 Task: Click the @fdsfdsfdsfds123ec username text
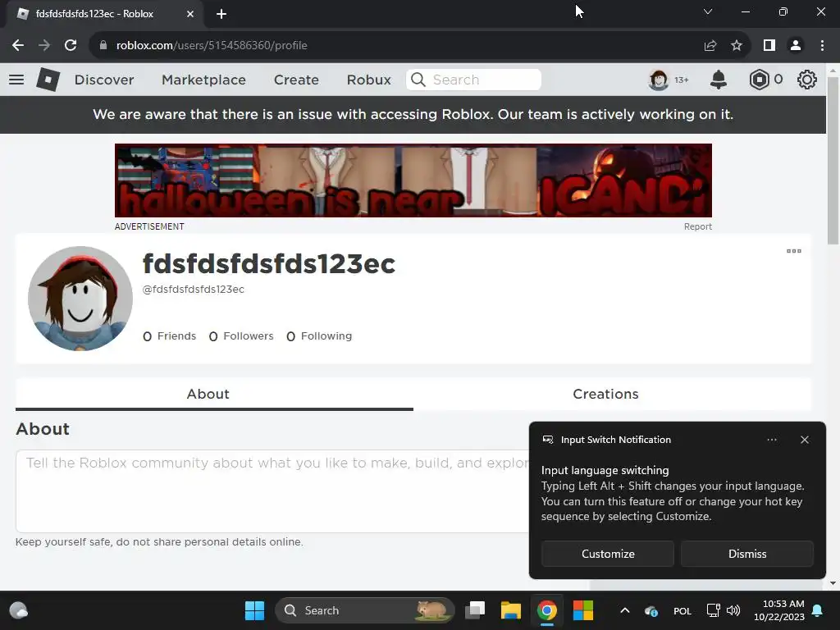194,290
